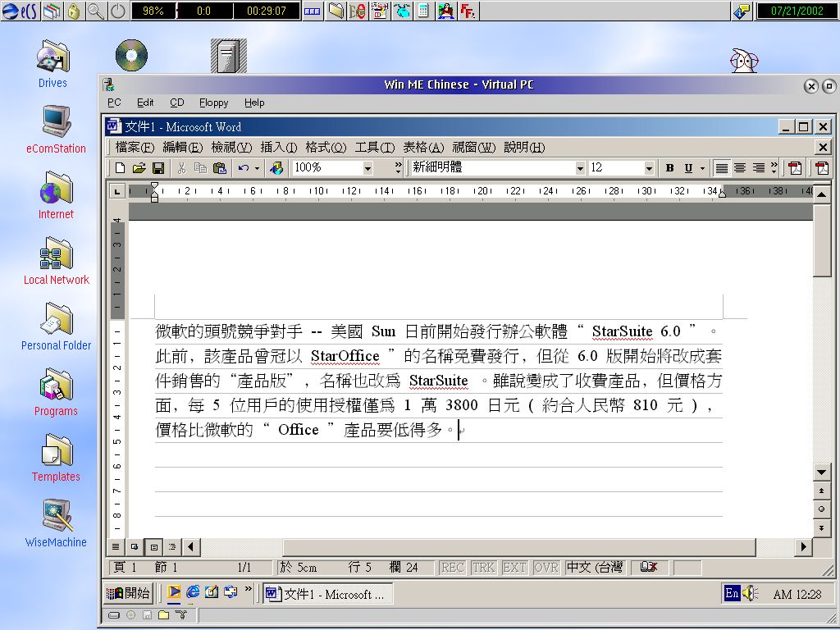Click the lock icon in the eCenter bar
840x630 pixels.
(74, 11)
